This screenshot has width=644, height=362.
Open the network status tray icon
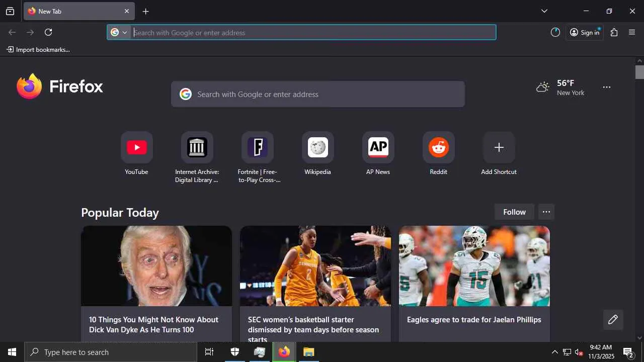click(567, 352)
